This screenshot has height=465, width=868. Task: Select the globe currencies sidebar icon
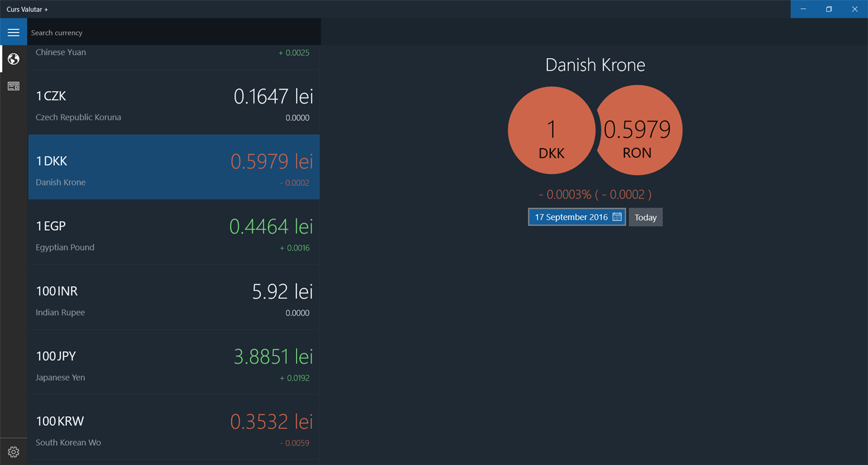(x=13, y=59)
